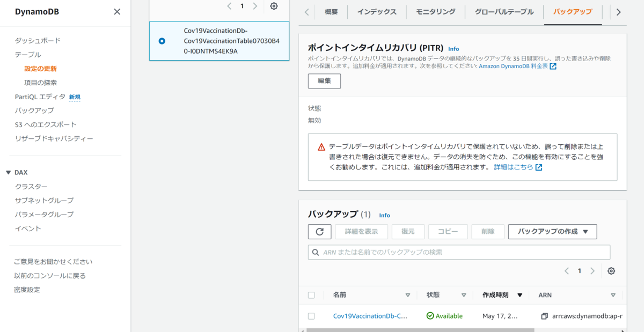644x332 pixels.
Task: Go to next page in table list
Action: [255, 6]
